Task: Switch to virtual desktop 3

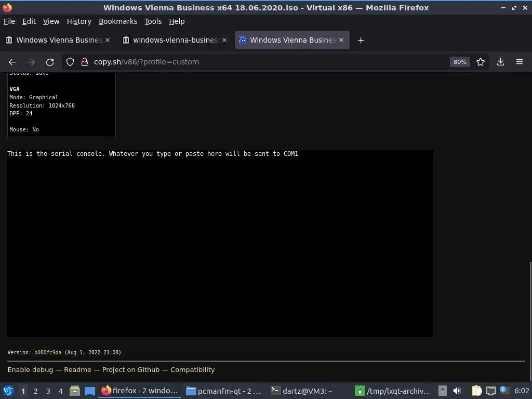Action: [x=48, y=391]
